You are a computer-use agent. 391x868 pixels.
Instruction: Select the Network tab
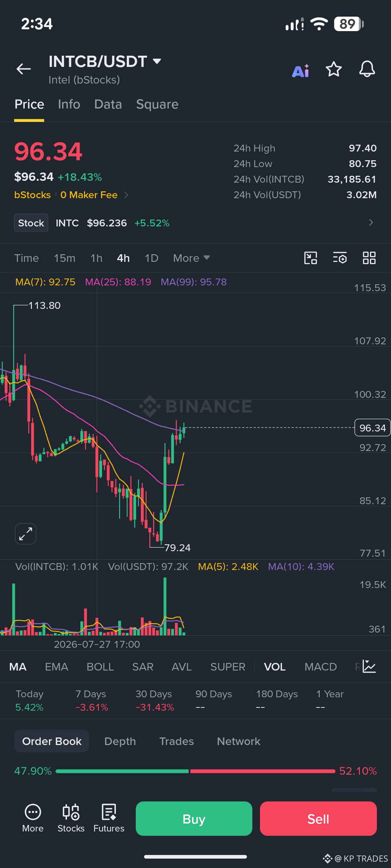pyautogui.click(x=239, y=741)
